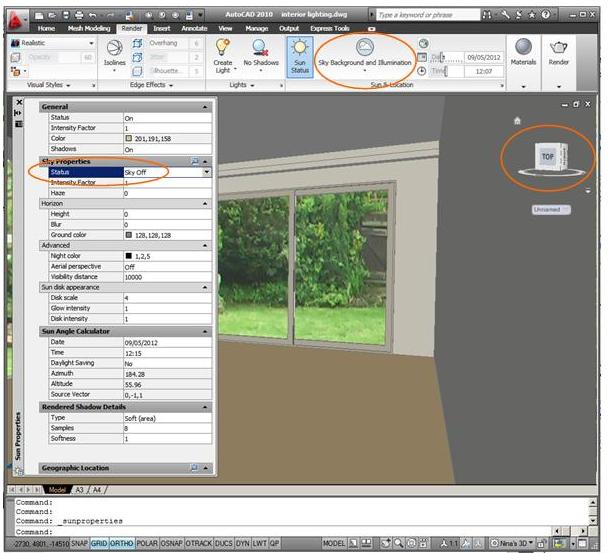Collapse Rendered Shadow Details section
This screenshot has width=611, height=553.
tap(205, 407)
